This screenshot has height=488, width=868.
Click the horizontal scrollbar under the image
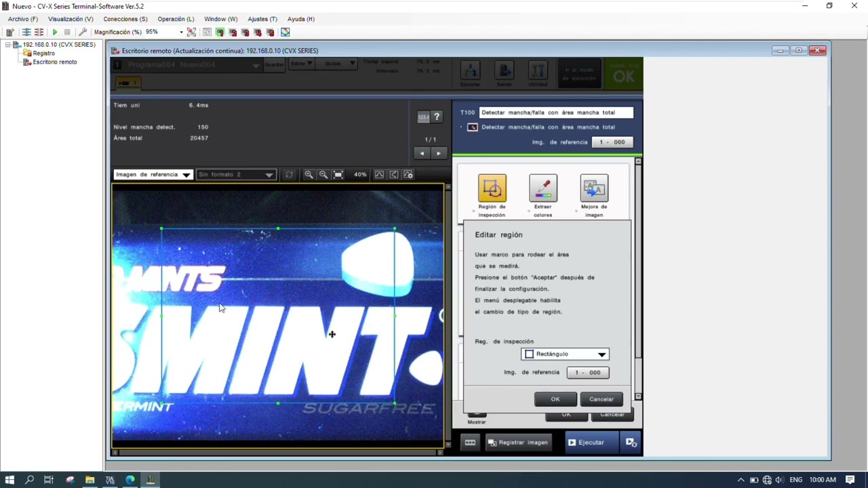click(x=277, y=452)
